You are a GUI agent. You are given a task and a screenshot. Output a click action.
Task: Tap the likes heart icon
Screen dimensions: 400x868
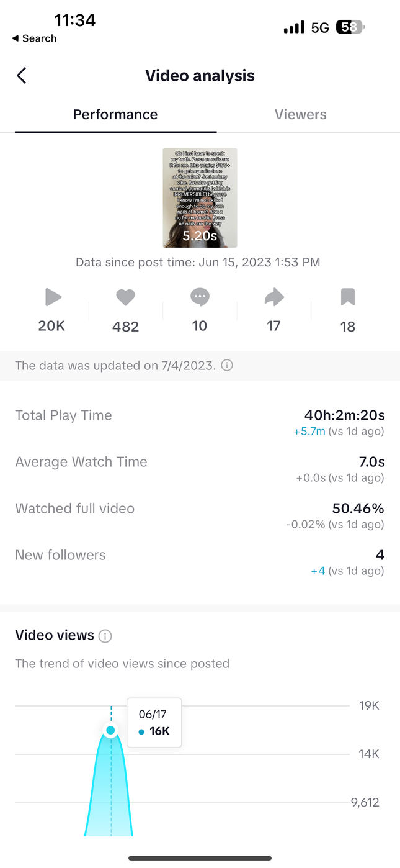(125, 297)
